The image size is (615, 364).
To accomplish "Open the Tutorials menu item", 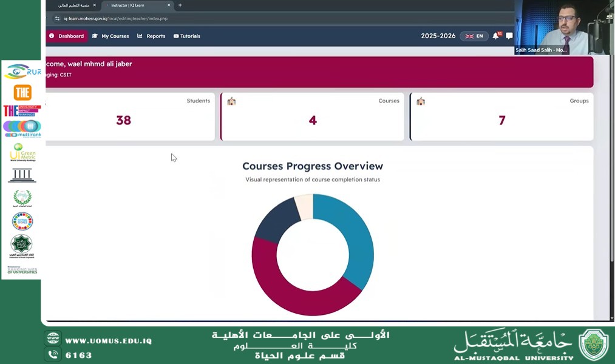I will [186, 36].
